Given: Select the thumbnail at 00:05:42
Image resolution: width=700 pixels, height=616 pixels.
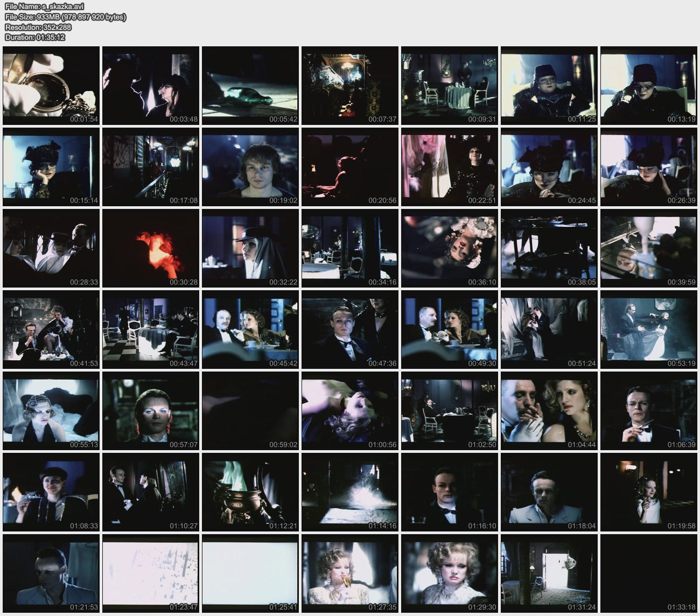Looking at the screenshot, I should pos(250,86).
